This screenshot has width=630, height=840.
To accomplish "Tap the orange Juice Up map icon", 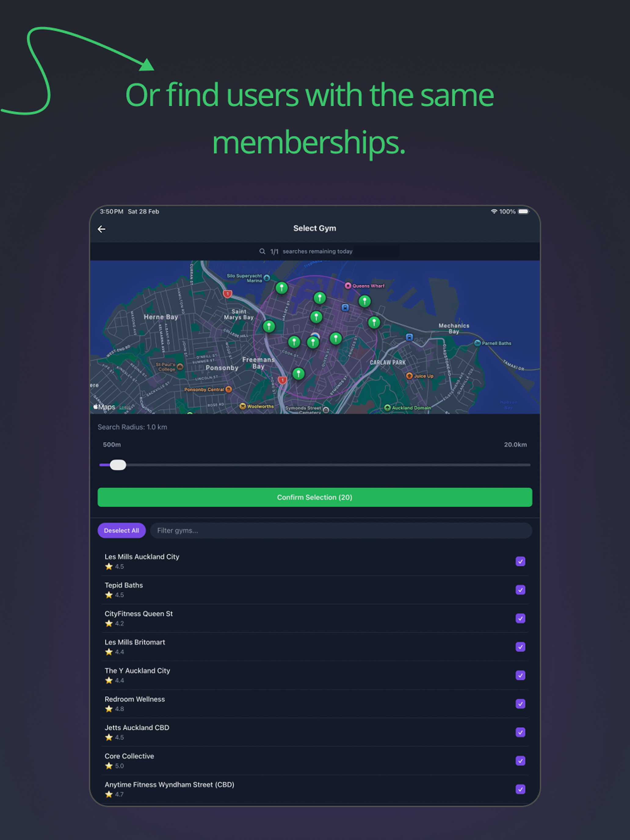I will coord(409,376).
